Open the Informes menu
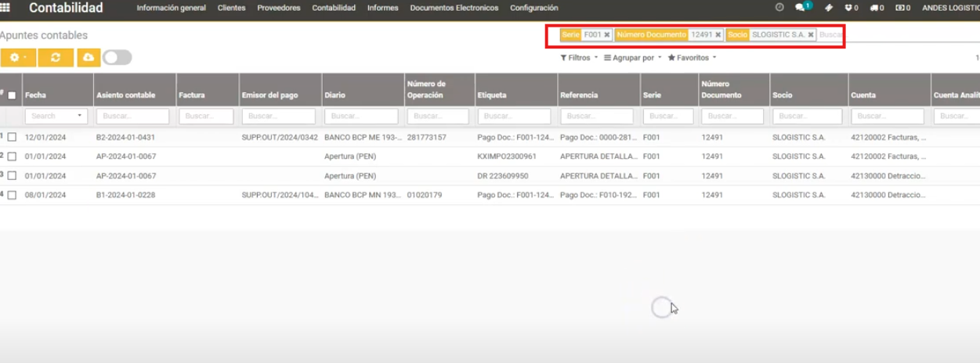 coord(382,8)
